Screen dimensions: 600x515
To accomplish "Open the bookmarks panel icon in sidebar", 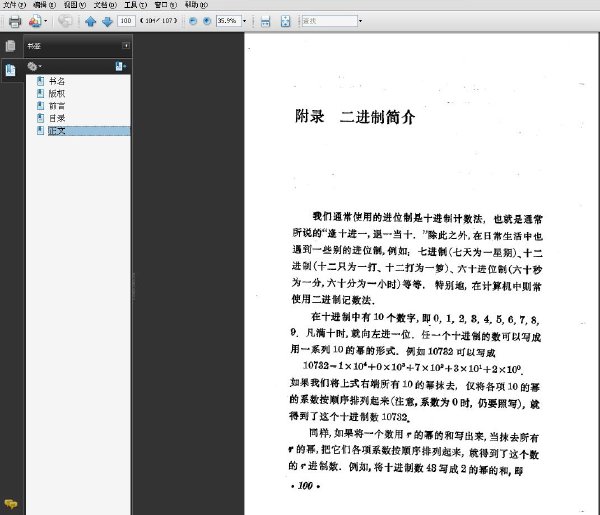I will coord(10,70).
